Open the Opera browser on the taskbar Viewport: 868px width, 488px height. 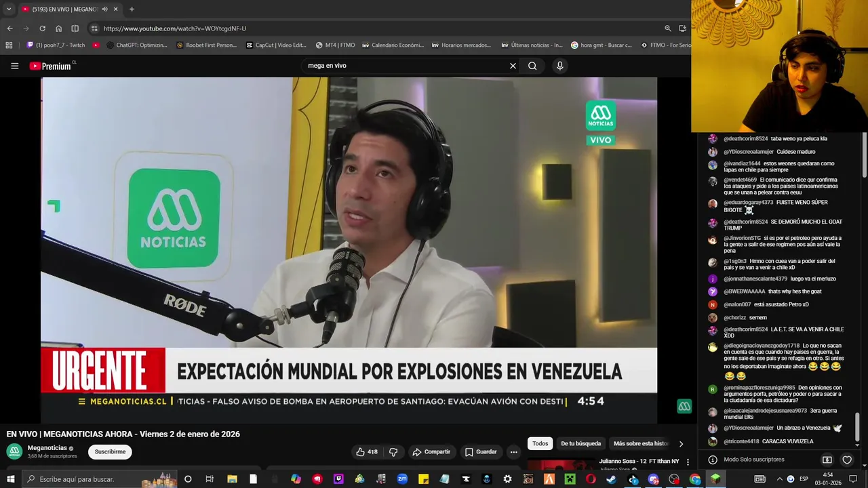pos(591,479)
